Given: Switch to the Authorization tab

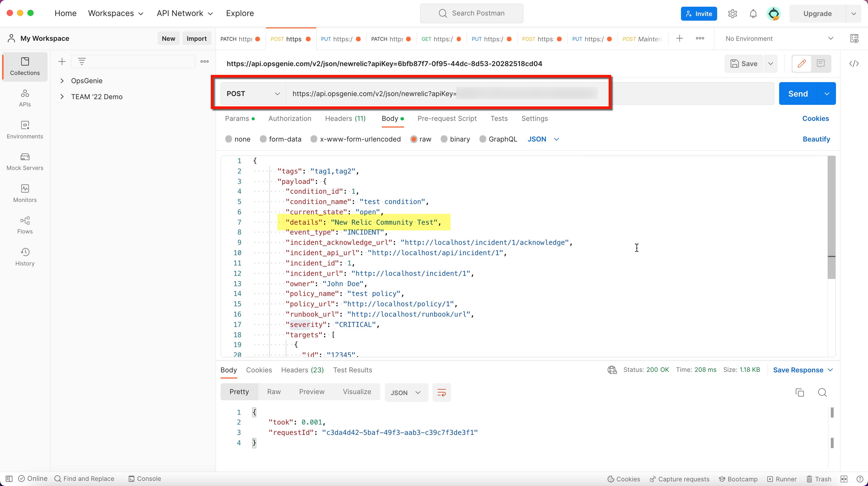Looking at the screenshot, I should (x=289, y=119).
